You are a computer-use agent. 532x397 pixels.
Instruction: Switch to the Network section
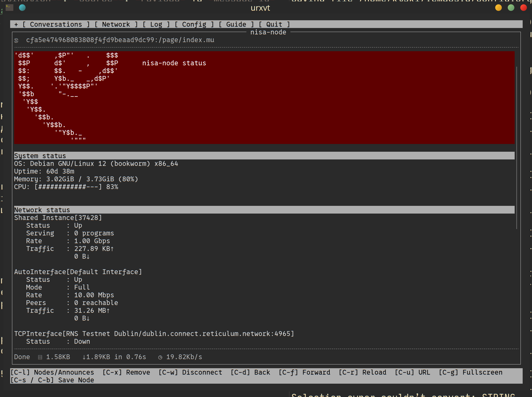(116, 25)
